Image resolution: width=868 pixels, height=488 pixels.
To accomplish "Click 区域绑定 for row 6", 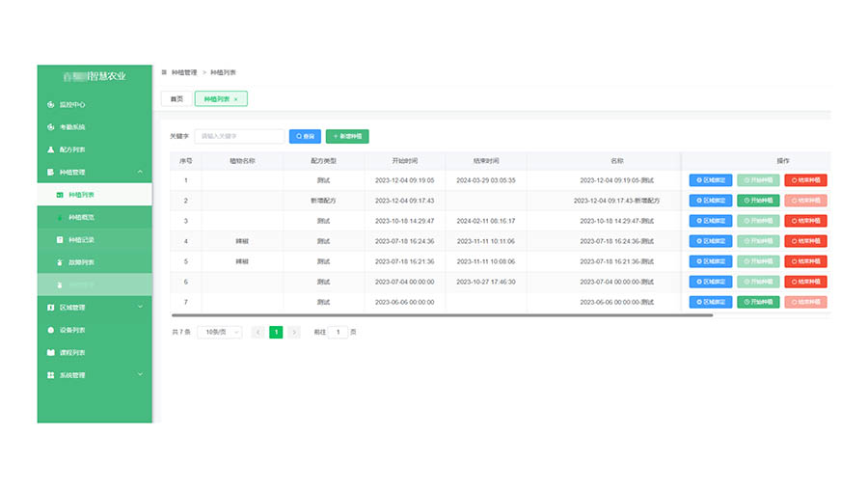I will point(711,282).
